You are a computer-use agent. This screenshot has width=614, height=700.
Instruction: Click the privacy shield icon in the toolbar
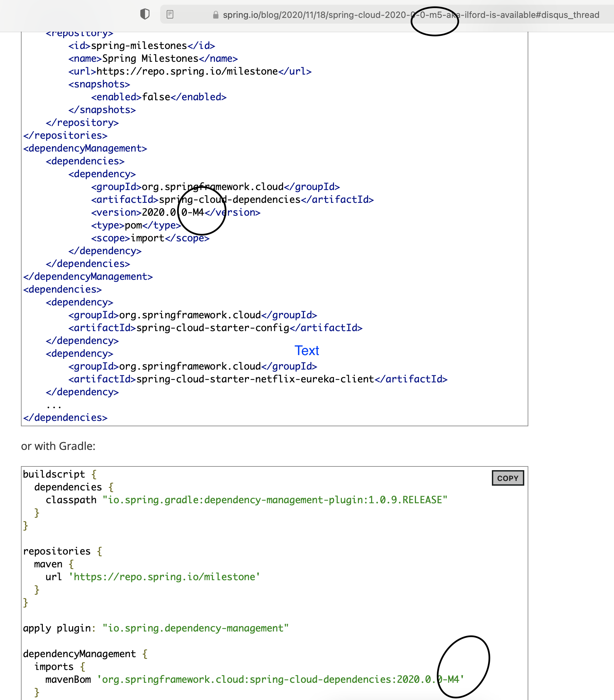[145, 15]
